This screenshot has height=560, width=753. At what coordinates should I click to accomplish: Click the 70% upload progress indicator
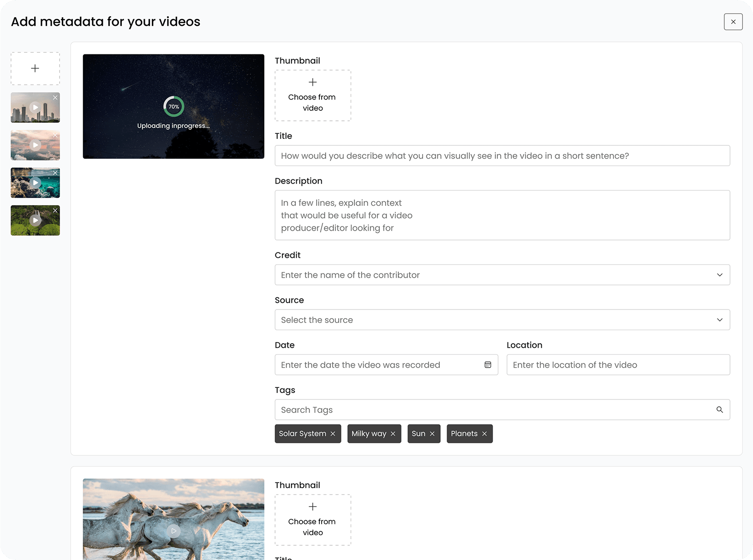coord(173,107)
